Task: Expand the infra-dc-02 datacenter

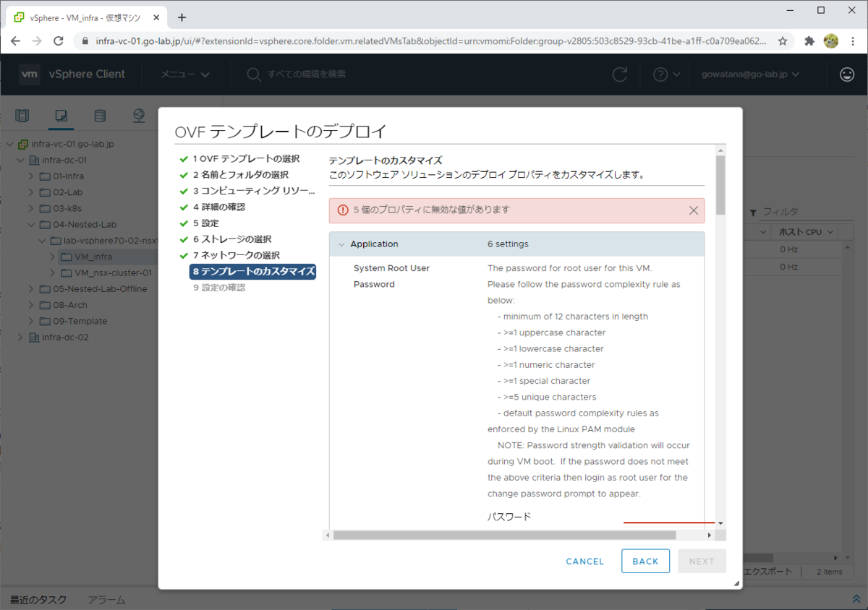Action: point(20,338)
